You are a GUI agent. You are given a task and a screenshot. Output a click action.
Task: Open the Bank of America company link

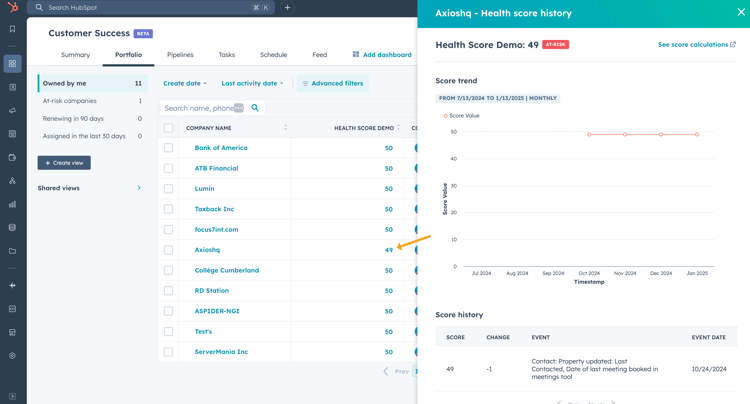pos(221,148)
